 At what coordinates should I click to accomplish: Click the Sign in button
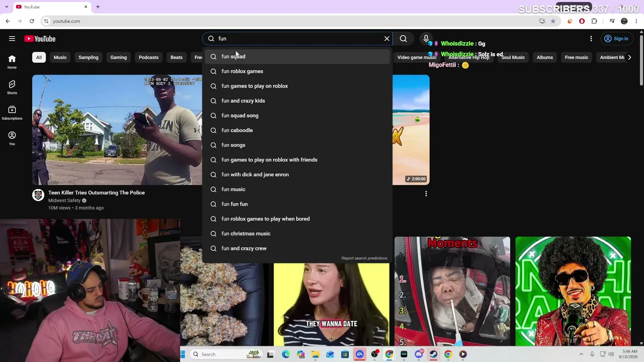616,39
